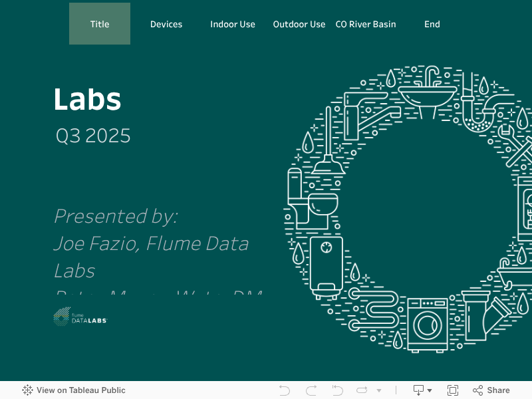
Task: Click the Labs heading text
Action: tap(87, 99)
